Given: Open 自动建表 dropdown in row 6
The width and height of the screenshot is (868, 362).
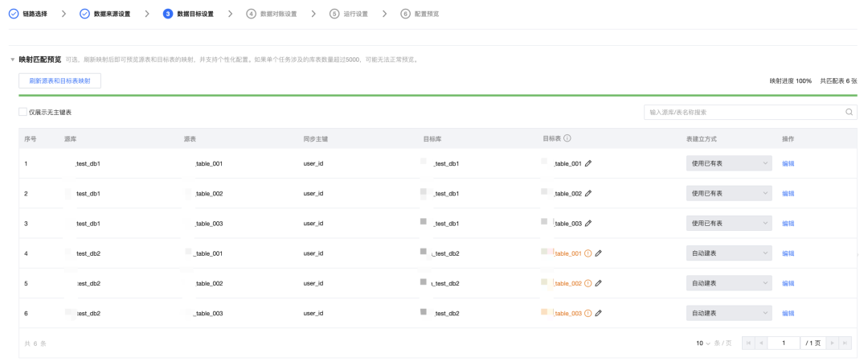Looking at the screenshot, I should coord(728,313).
